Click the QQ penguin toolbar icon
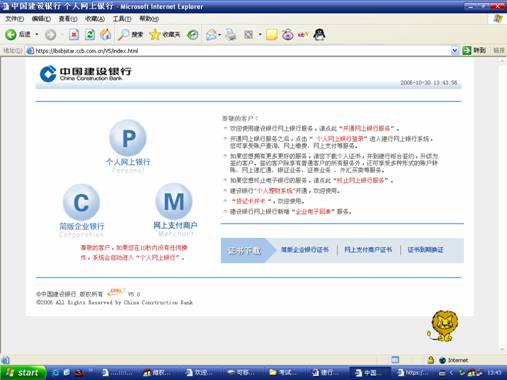Screen dimensions: 507x380 point(319,34)
